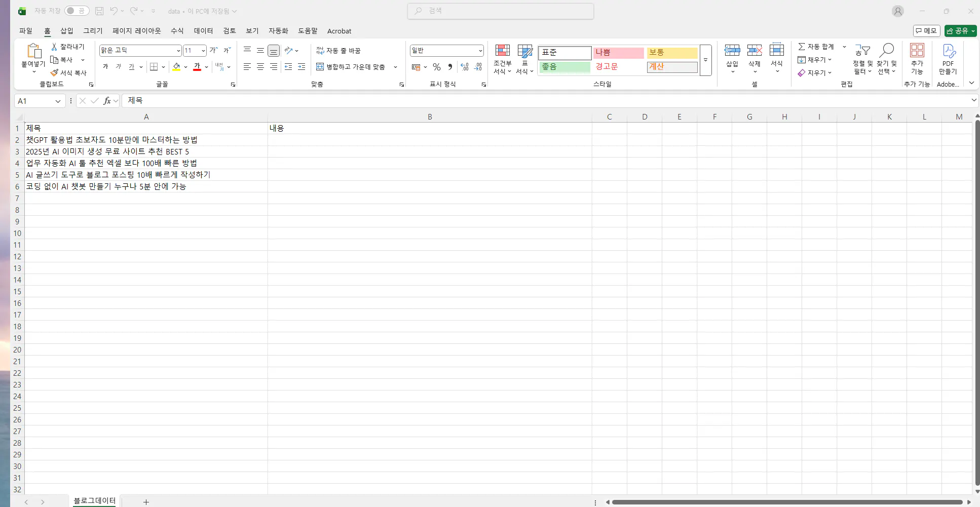Open the font name dropdown
The width and height of the screenshot is (980, 507).
178,51
